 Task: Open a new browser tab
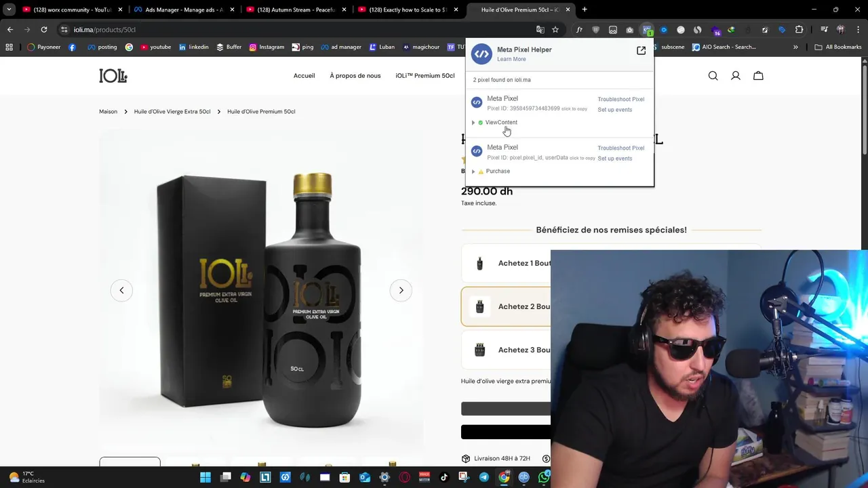[x=585, y=9]
